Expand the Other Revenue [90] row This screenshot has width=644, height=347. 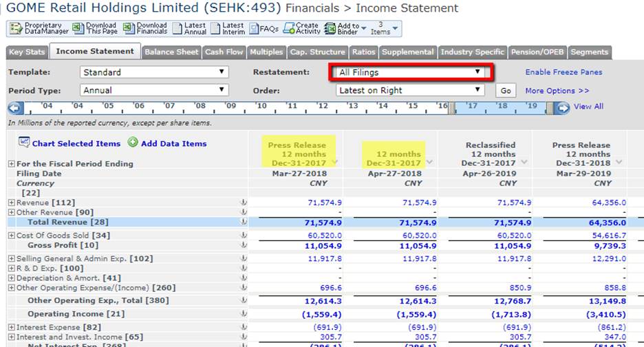pos(12,213)
